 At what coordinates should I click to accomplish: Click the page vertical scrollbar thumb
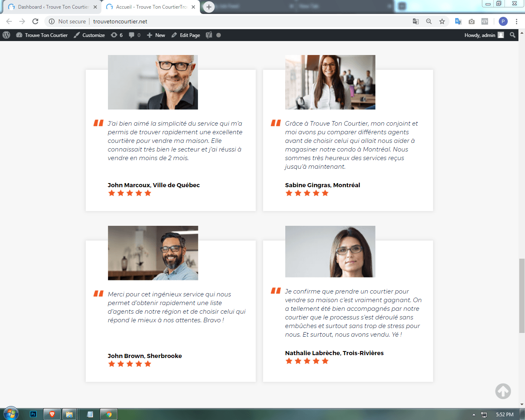tap(522, 296)
